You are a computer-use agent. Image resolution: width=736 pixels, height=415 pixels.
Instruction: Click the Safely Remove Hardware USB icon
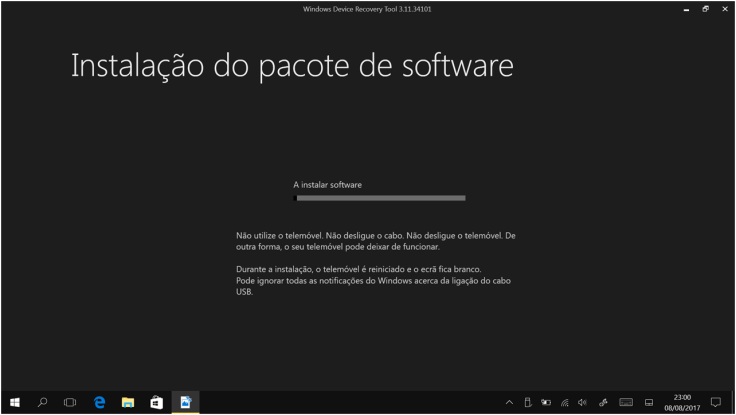[528, 403]
